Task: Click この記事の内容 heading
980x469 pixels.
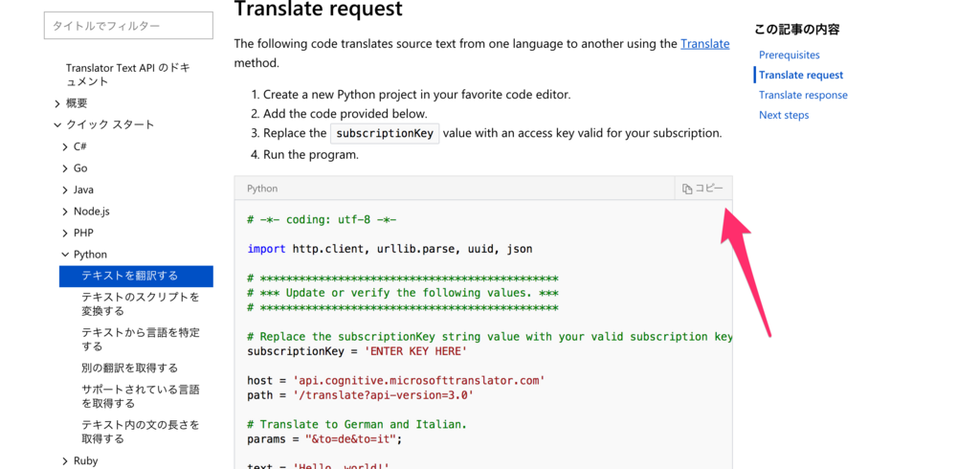Action: coord(797,29)
